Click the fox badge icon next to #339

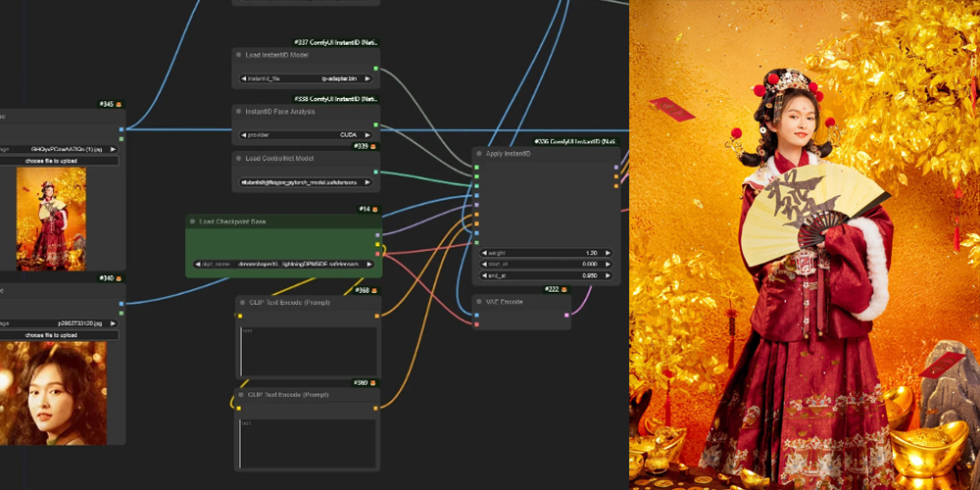[x=373, y=146]
